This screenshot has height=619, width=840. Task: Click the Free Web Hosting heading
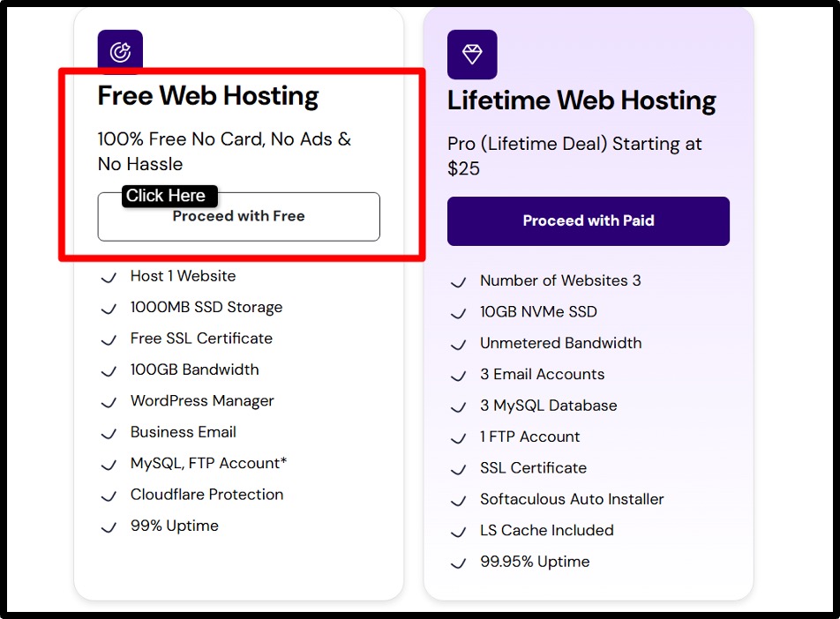tap(208, 95)
